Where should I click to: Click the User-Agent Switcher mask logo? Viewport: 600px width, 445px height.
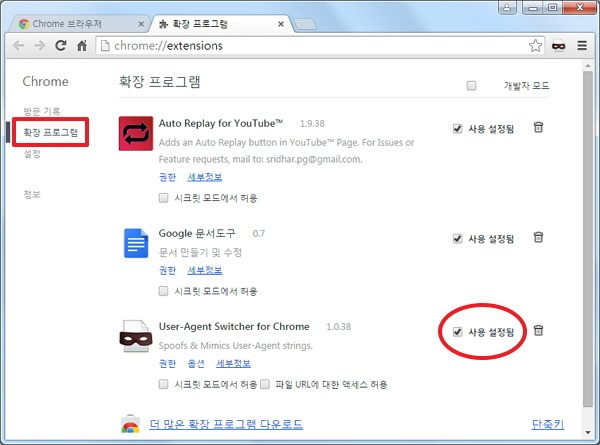point(136,336)
